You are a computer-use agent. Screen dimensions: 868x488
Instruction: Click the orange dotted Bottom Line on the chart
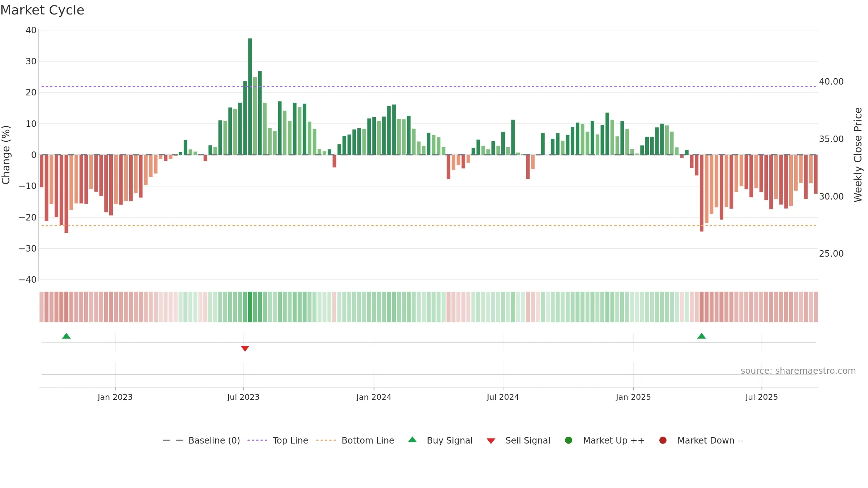(x=429, y=226)
